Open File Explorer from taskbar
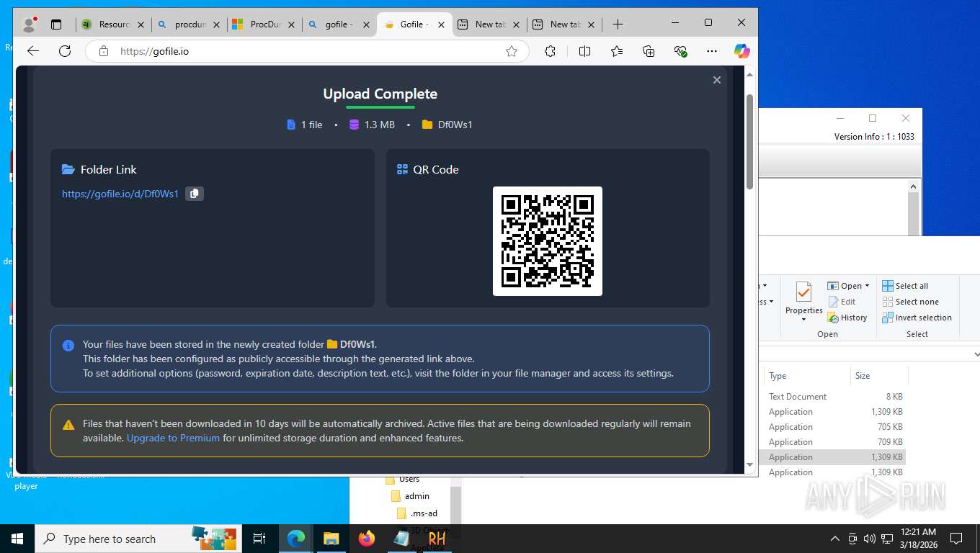This screenshot has width=980, height=553. (x=331, y=539)
